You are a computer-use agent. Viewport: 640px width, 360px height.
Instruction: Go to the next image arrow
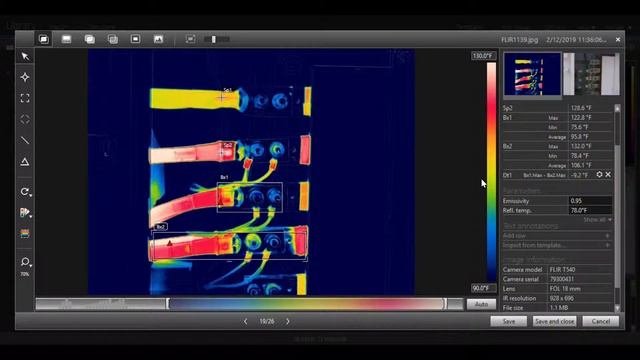coord(288,322)
